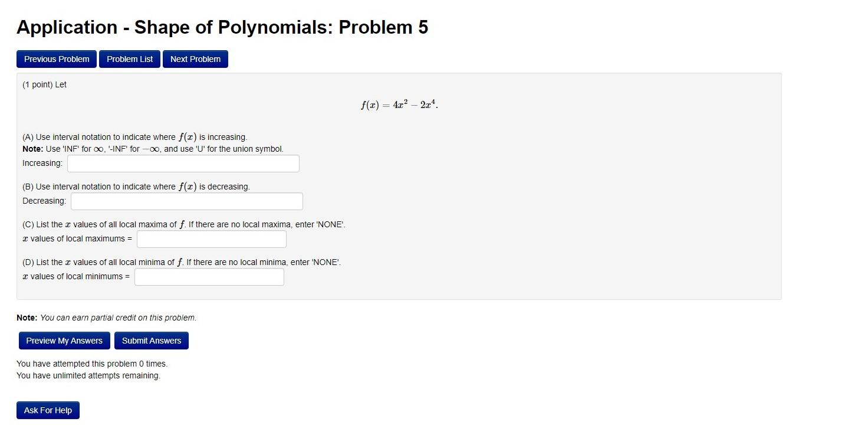Click the Previous Problem button
The width and height of the screenshot is (868, 438).
[x=56, y=58]
